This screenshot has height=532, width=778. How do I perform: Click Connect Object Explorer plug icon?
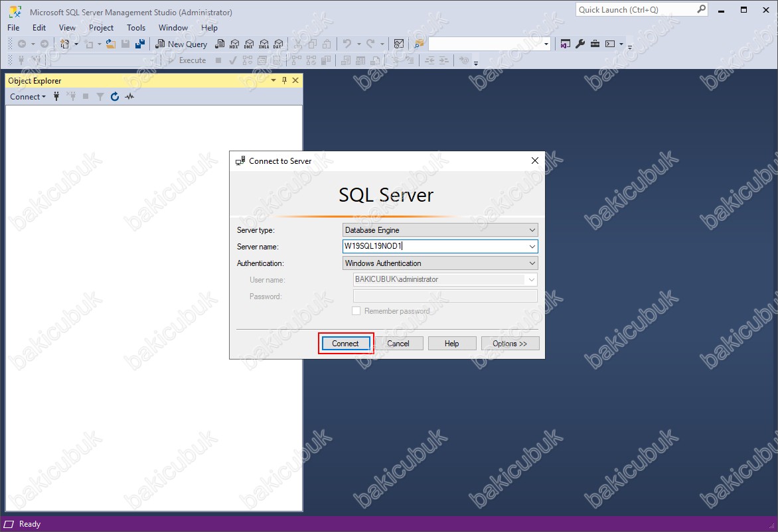(x=56, y=97)
